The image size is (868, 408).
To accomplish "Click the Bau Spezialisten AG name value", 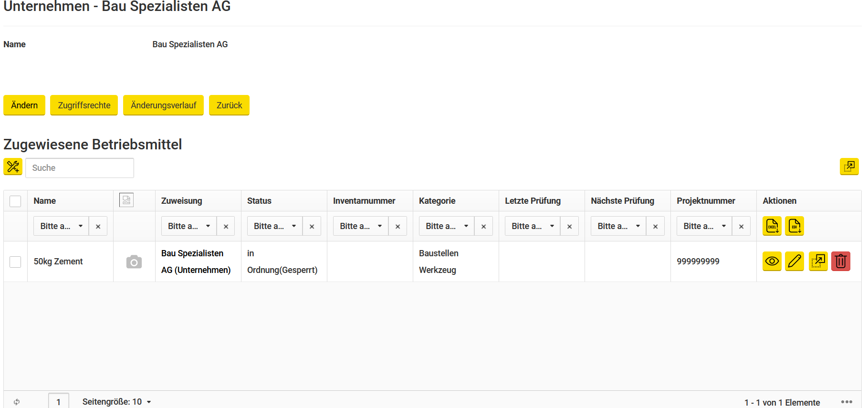I will tap(190, 44).
